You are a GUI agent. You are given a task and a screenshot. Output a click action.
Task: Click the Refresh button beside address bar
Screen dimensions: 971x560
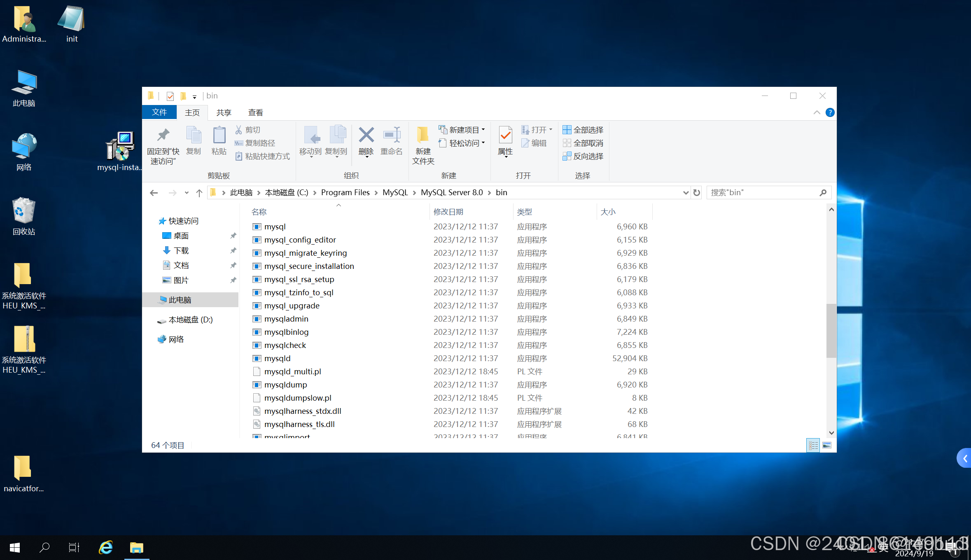point(696,193)
